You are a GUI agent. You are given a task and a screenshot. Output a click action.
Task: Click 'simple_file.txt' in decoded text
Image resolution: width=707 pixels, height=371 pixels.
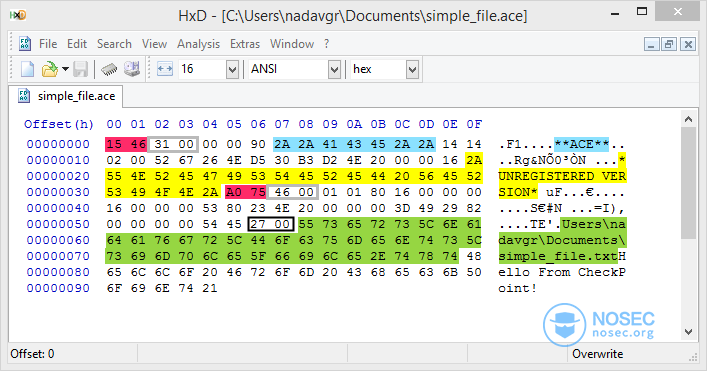(558, 256)
